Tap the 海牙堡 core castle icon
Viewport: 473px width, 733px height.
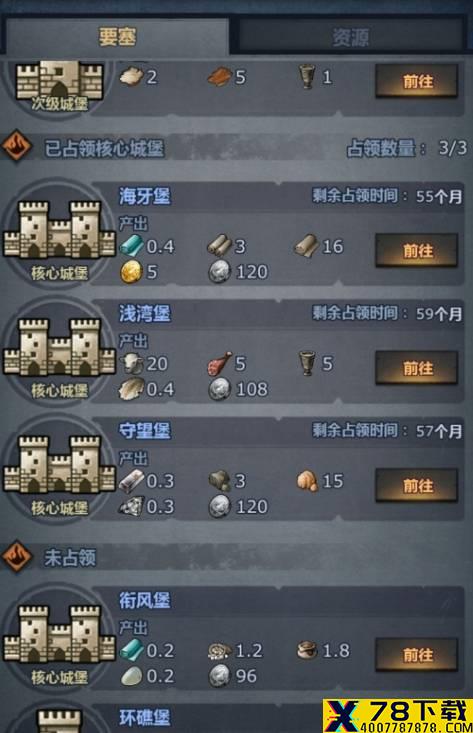tap(59, 231)
